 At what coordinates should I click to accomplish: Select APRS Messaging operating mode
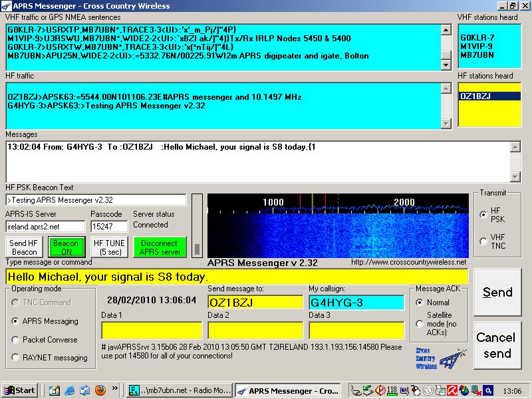point(15,321)
